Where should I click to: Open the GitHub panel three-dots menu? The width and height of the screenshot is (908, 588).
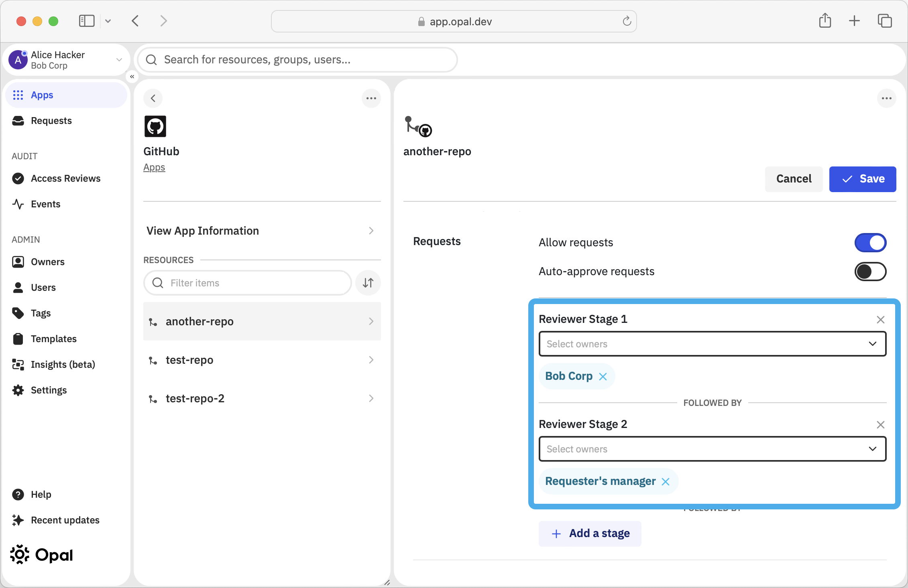click(x=371, y=98)
